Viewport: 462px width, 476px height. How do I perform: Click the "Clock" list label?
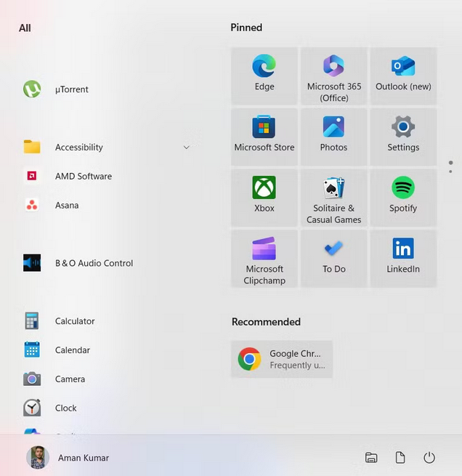(66, 408)
